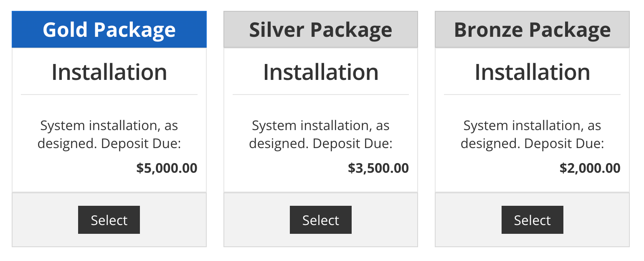Click the Installation heading in Silver card
Image resolution: width=644 pixels, height=261 pixels.
[320, 72]
